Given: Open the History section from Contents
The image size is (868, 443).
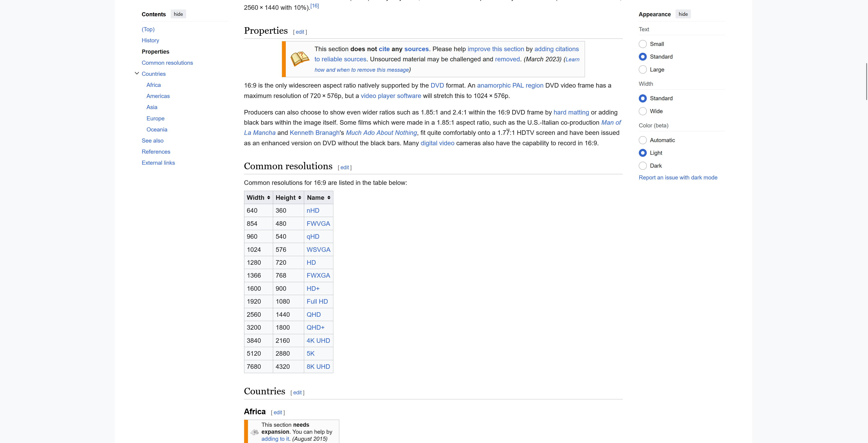Looking at the screenshot, I should click(x=150, y=40).
